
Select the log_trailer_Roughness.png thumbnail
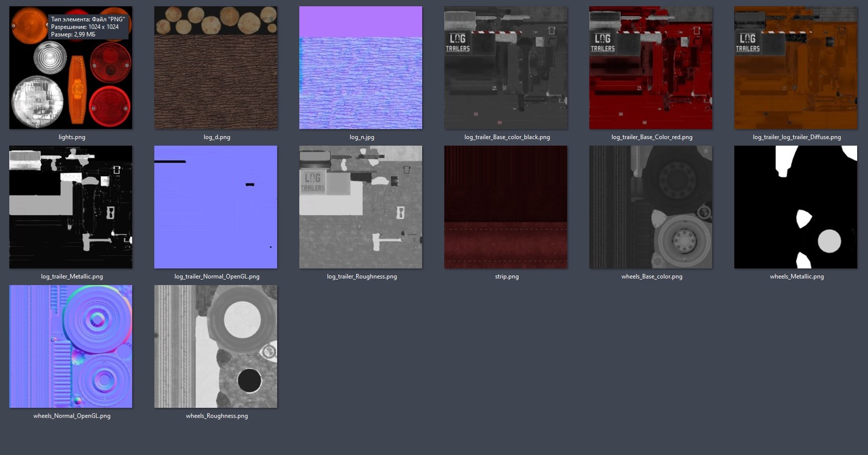[361, 207]
